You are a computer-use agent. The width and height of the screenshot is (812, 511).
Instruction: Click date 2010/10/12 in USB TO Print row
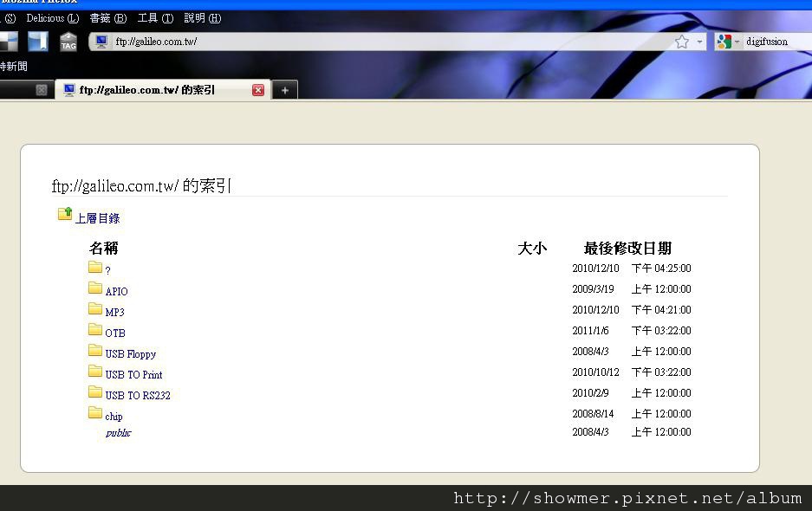[x=595, y=372]
